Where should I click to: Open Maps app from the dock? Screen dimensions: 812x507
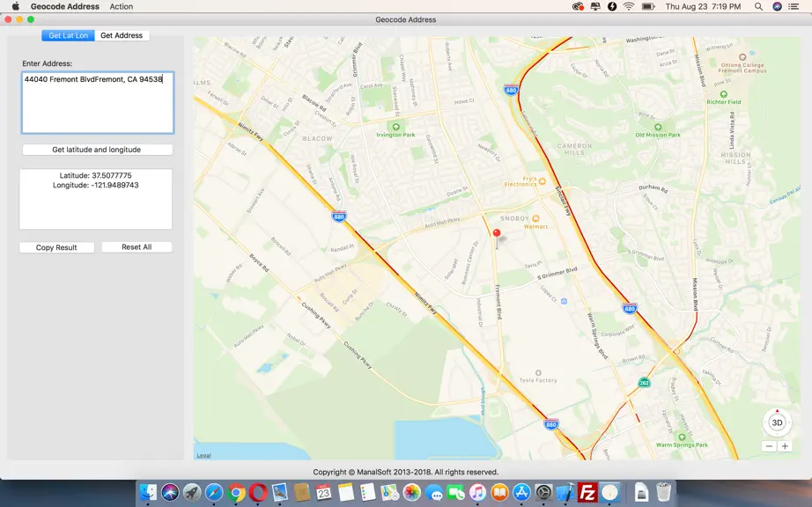pyautogui.click(x=390, y=492)
